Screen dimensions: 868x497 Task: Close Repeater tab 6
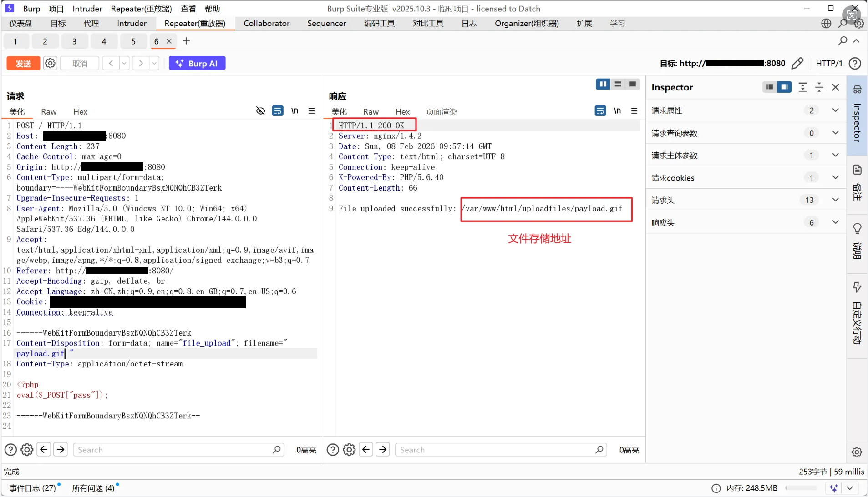click(x=169, y=41)
